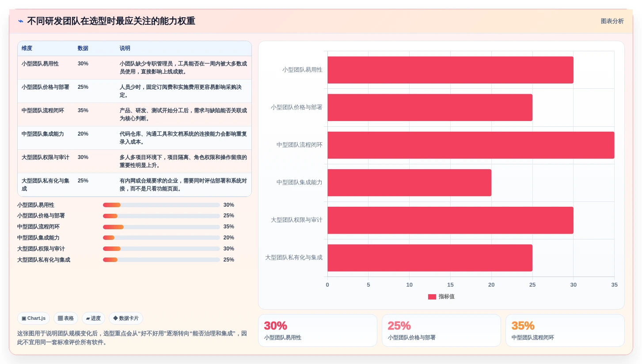The image size is (642, 364).
Task: Click the description beginning 代码仓库、沟通工具
Action: [183, 138]
